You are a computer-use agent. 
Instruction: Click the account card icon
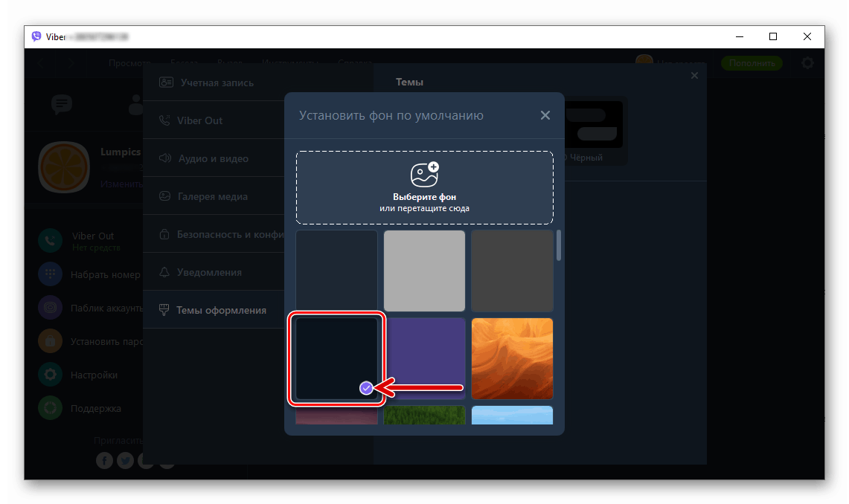166,83
